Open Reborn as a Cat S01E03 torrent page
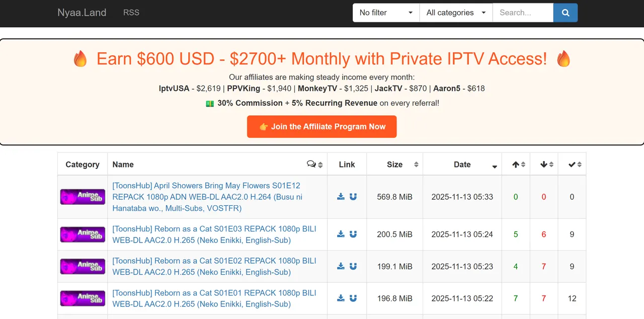Screen dimensions: 644x319 214,234
